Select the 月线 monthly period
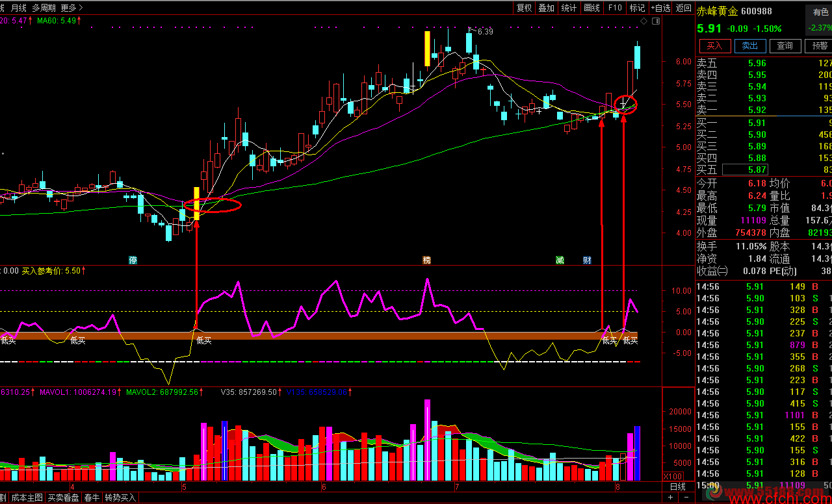This screenshot has height=504, width=832. coord(19,8)
